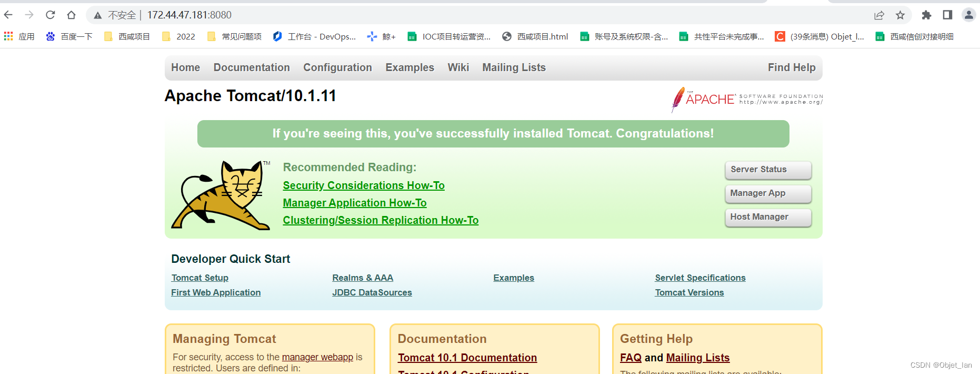Click the Manager App button
Screen dimensions: 980x374
768,193
